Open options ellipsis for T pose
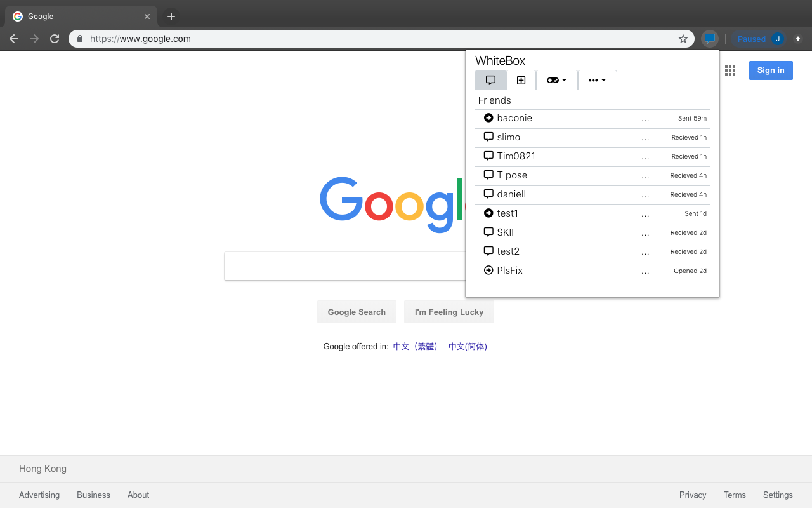The height and width of the screenshot is (508, 812). (x=645, y=176)
